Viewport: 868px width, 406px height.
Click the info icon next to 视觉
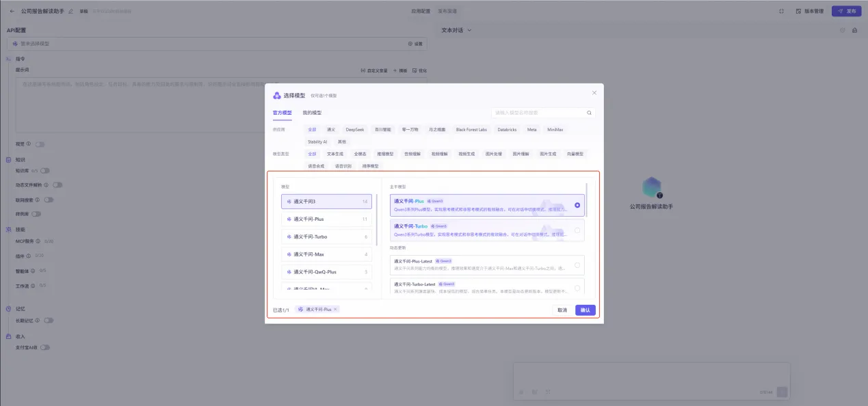coord(29,144)
